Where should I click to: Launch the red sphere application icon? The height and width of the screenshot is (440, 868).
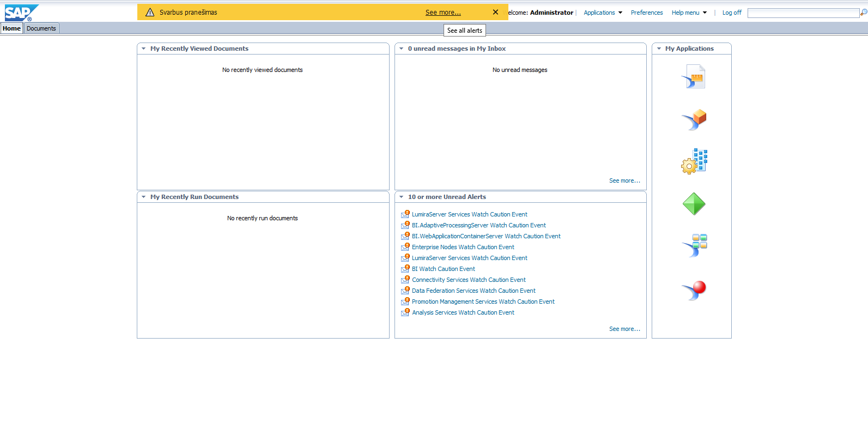pyautogui.click(x=694, y=290)
